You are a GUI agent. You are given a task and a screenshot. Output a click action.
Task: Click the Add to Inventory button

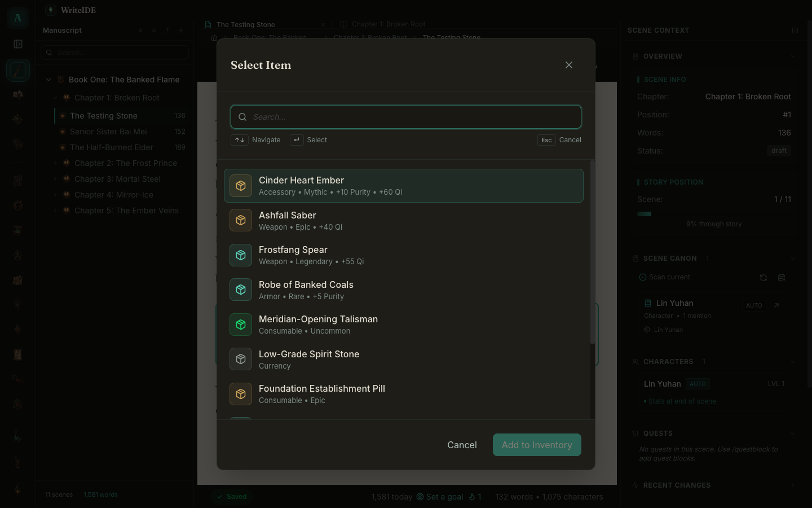click(x=537, y=445)
